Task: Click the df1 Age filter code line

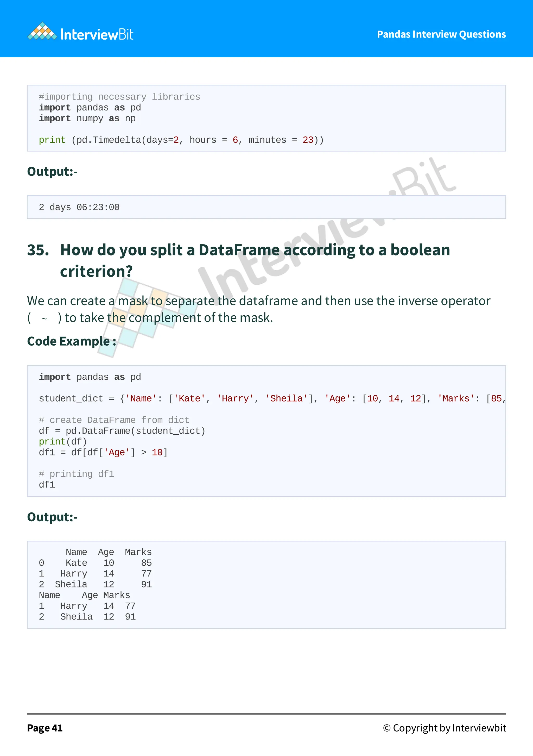Action: (103, 452)
